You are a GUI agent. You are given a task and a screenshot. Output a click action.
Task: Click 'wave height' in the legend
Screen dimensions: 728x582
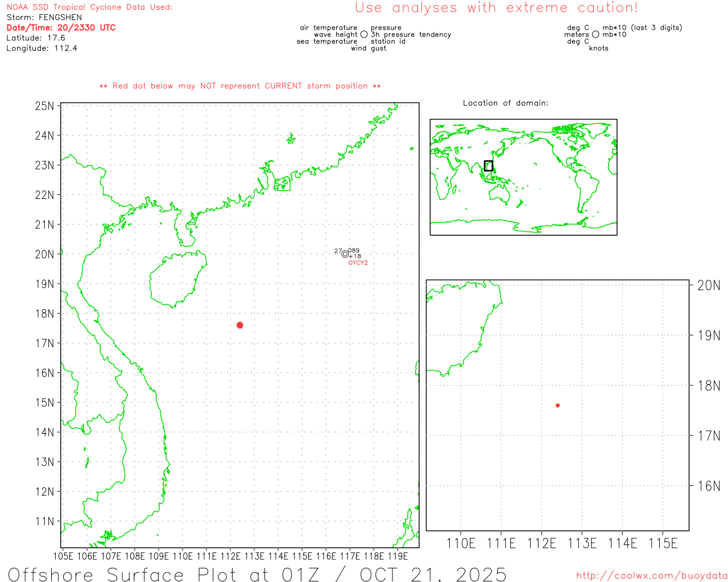pyautogui.click(x=336, y=35)
